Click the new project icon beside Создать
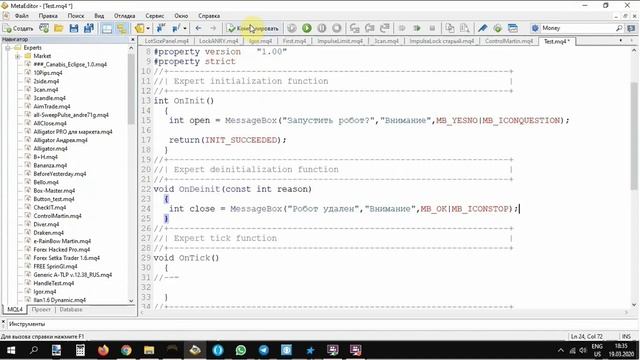 pyautogui.click(x=44, y=28)
